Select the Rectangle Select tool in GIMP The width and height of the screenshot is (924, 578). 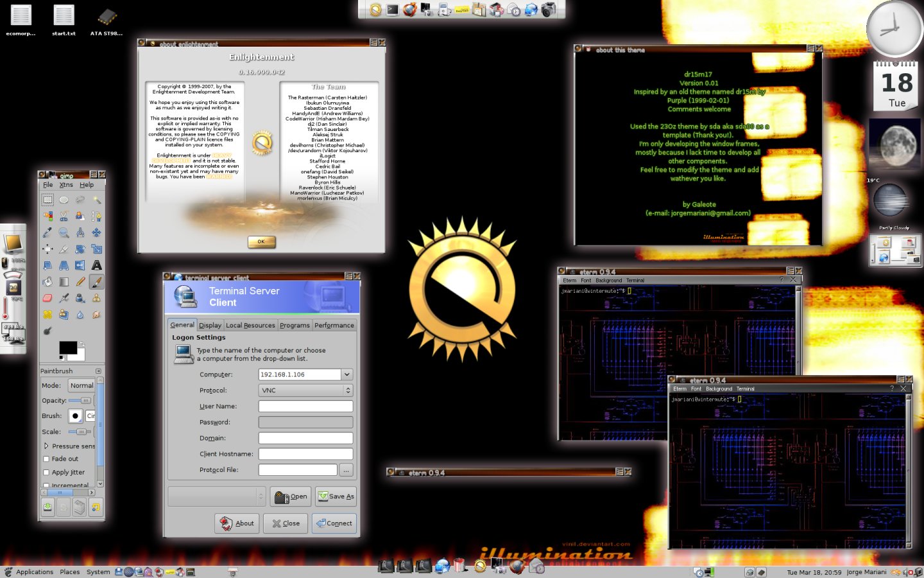click(47, 200)
